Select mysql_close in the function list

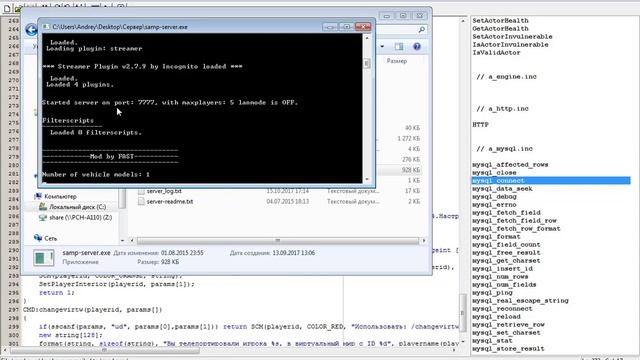[x=494, y=173]
